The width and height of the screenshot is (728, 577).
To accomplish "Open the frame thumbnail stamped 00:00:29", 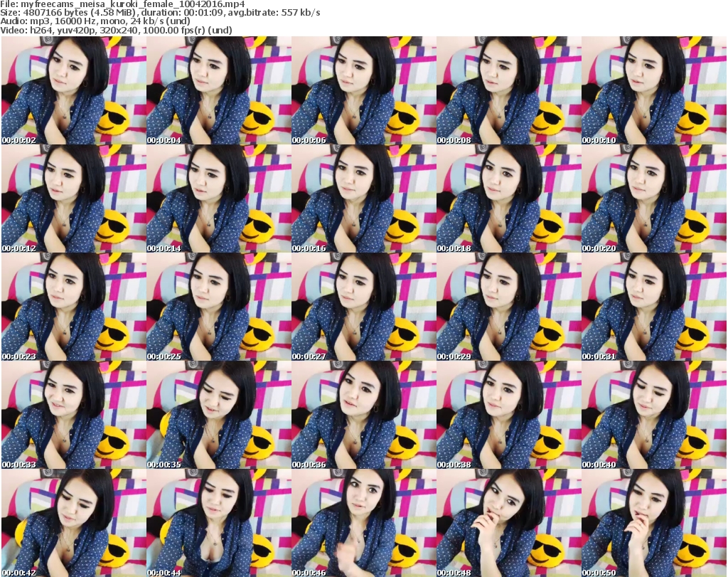I will pyautogui.click(x=508, y=307).
